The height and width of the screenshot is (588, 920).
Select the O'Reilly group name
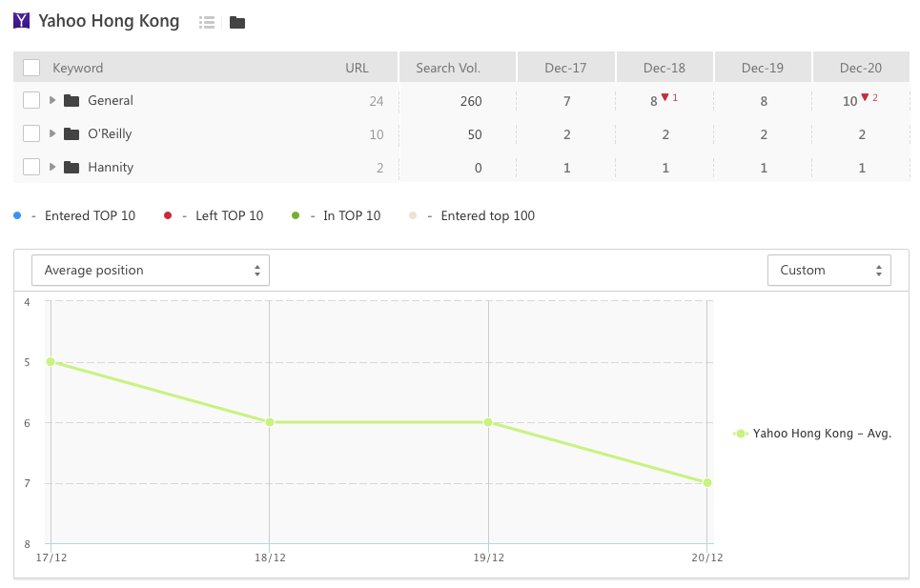tap(110, 134)
